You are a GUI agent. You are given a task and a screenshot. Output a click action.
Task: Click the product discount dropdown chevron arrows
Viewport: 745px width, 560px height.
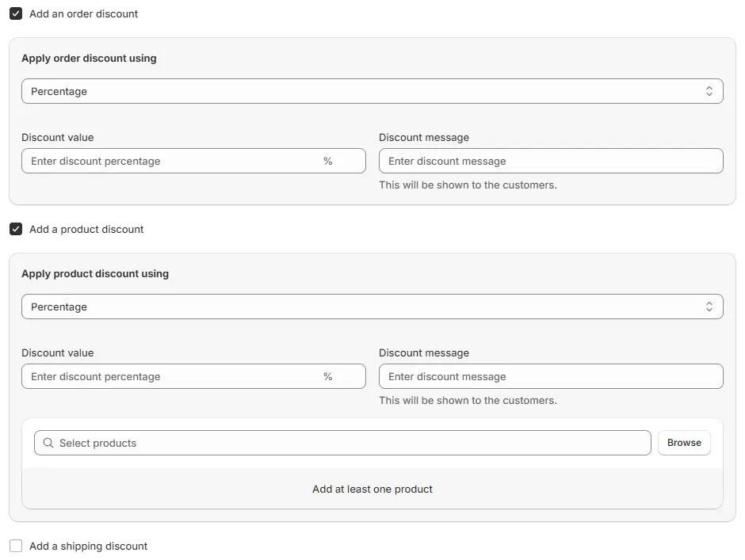point(709,307)
